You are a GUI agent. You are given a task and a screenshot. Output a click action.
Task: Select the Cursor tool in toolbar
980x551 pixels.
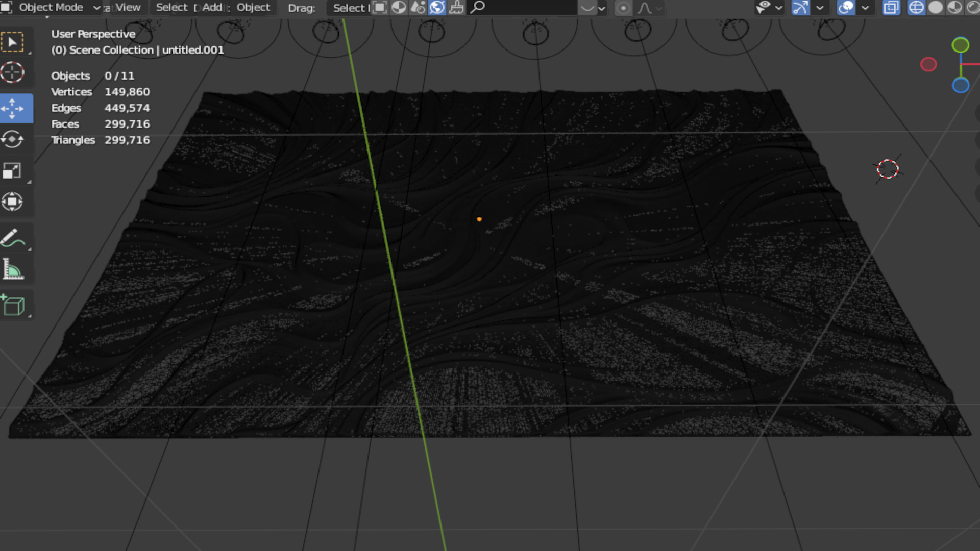(x=13, y=72)
